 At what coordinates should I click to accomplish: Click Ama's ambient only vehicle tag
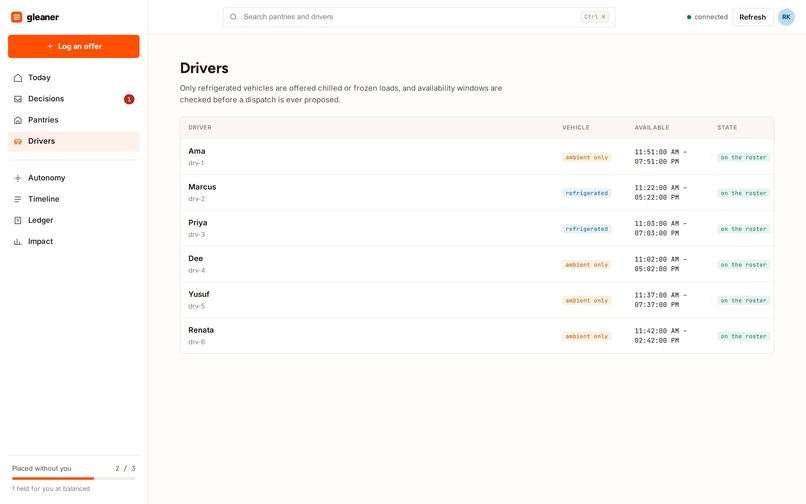click(x=587, y=157)
